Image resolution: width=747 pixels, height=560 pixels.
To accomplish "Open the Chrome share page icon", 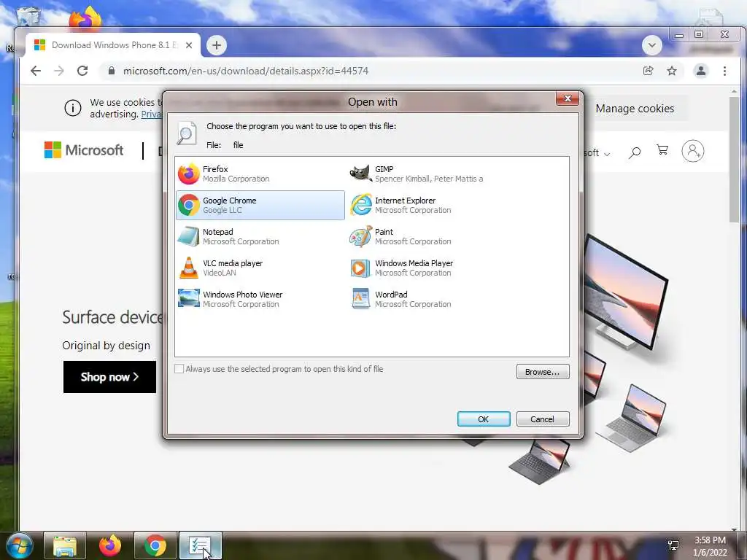I will click(x=648, y=71).
